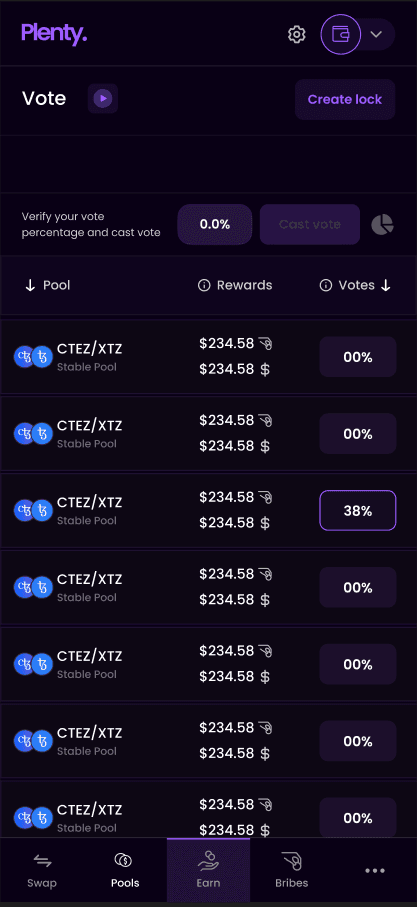The height and width of the screenshot is (907, 417).
Task: Open the Pools tab
Action: pyautogui.click(x=125, y=870)
